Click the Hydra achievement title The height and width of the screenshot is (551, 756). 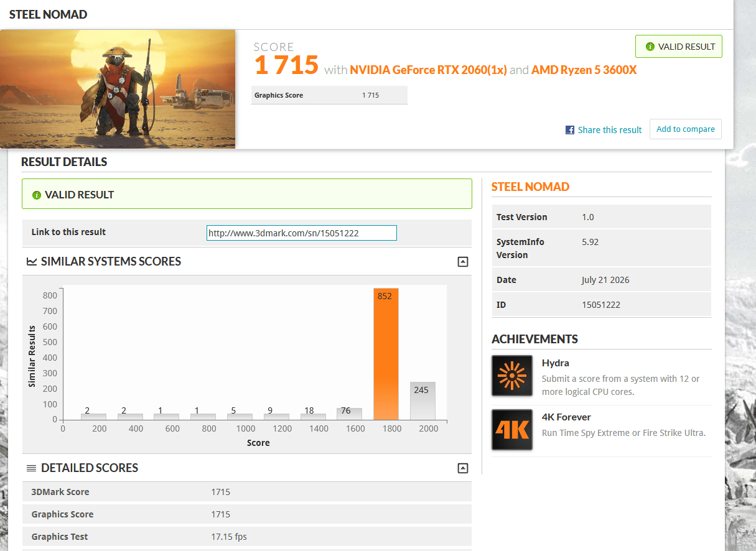point(555,363)
